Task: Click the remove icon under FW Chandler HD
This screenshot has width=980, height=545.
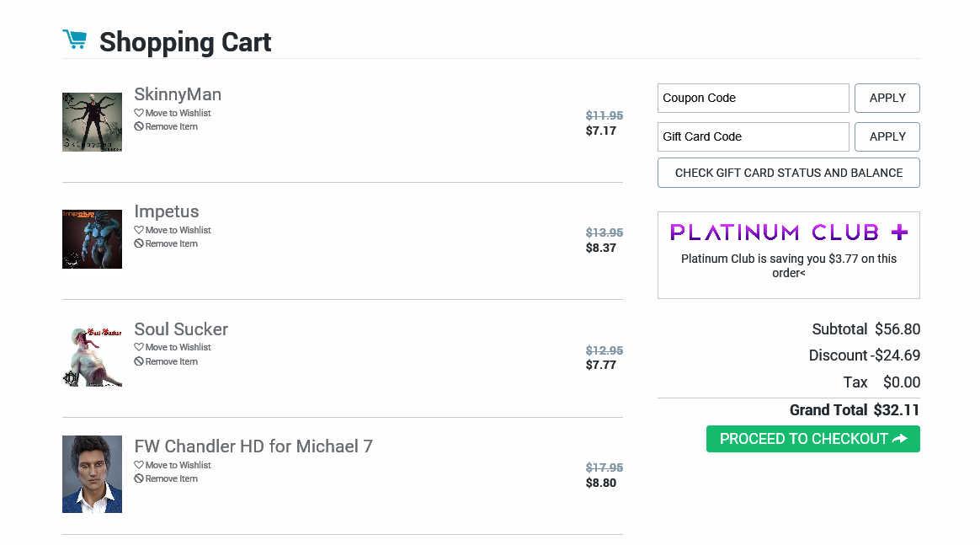Action: (x=139, y=478)
